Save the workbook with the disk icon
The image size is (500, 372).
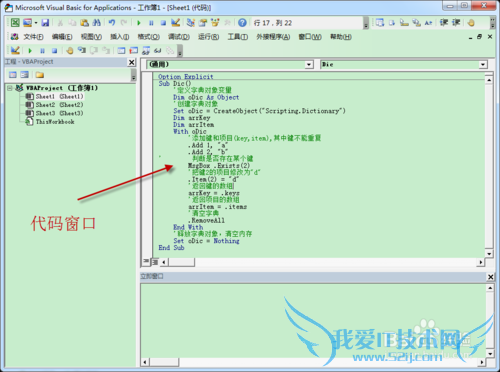pos(45,23)
